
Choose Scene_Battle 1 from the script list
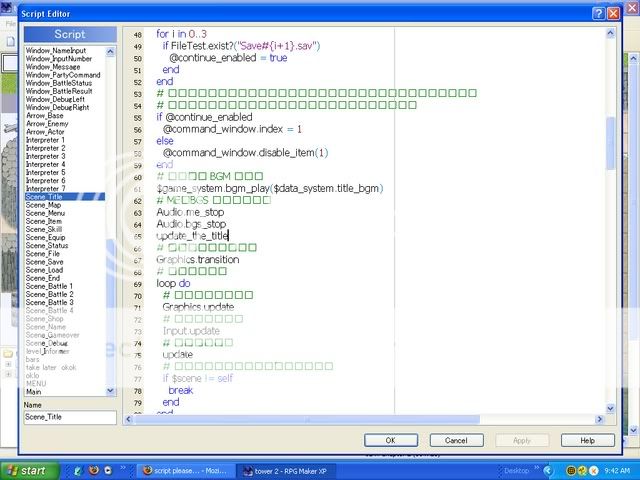[x=49, y=286]
